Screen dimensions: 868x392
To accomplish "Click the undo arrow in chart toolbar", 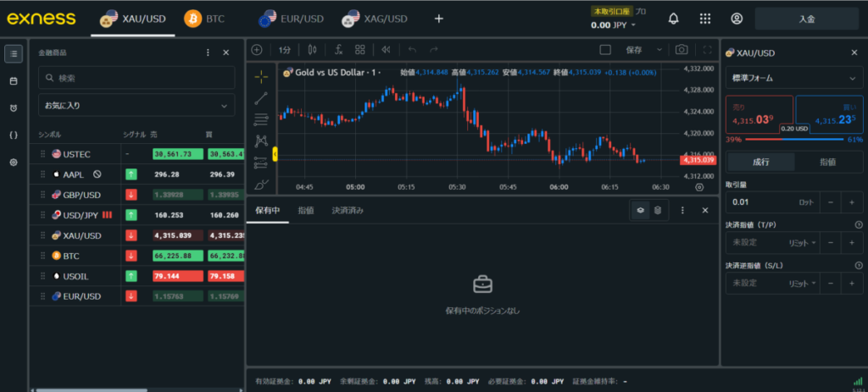I will click(412, 50).
